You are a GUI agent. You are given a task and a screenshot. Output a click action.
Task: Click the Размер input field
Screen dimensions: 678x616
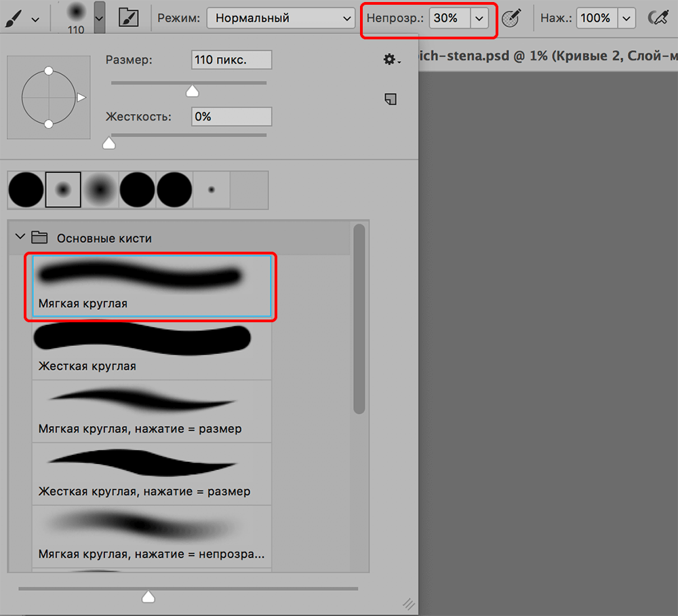[231, 60]
